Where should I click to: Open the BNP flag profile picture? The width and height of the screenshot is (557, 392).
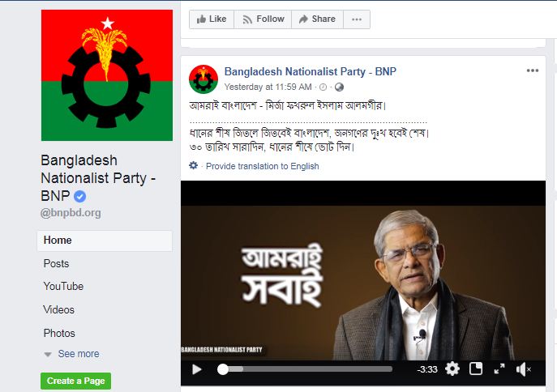[x=107, y=75]
